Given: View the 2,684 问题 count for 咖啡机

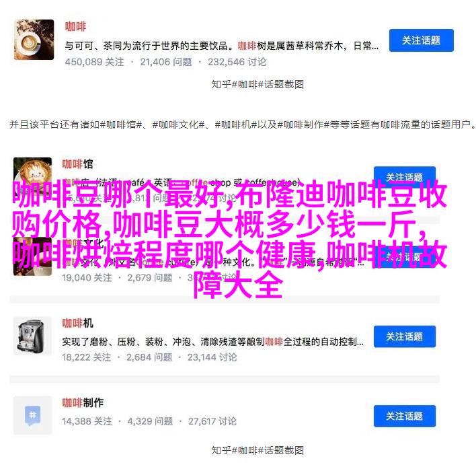Looking at the screenshot, I should (x=149, y=357).
